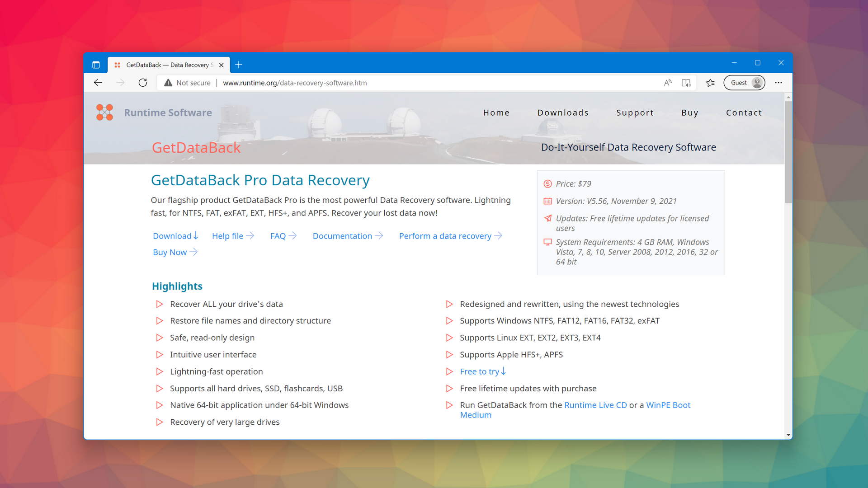
Task: Refresh the current page
Action: (143, 83)
